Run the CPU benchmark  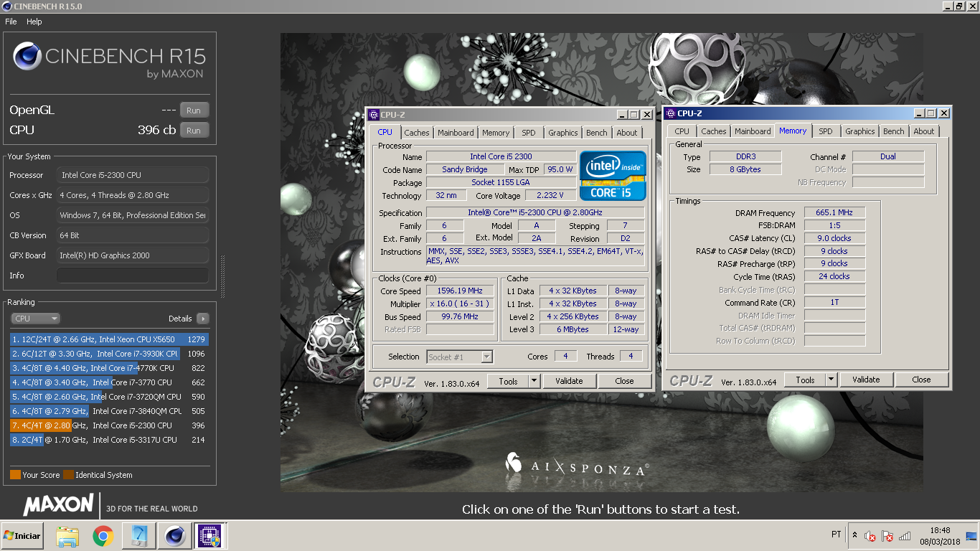pos(194,131)
